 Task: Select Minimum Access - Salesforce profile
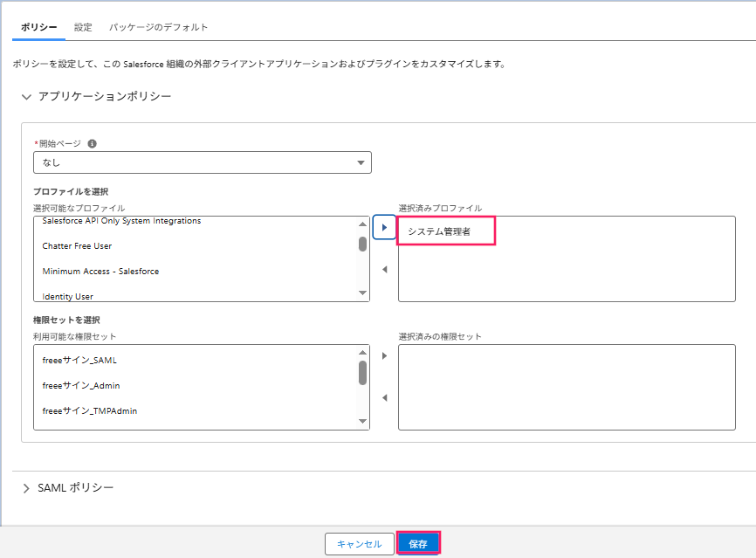pyautogui.click(x=100, y=272)
